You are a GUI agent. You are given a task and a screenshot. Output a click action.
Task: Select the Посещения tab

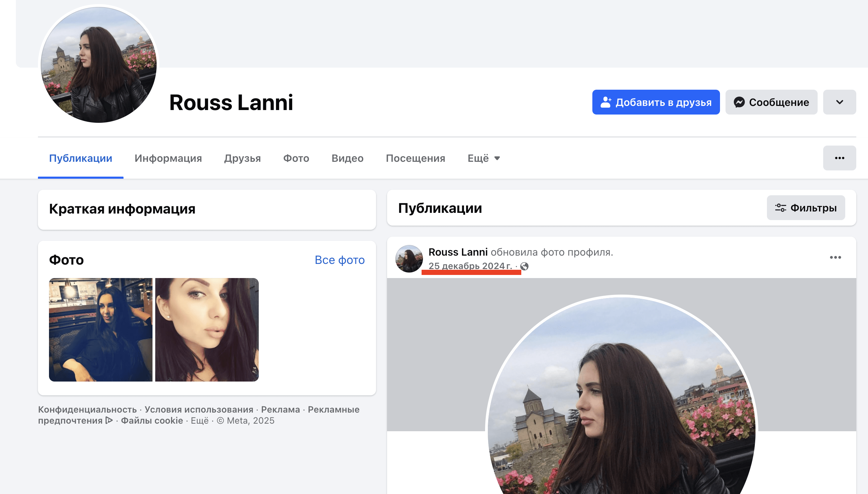(415, 158)
